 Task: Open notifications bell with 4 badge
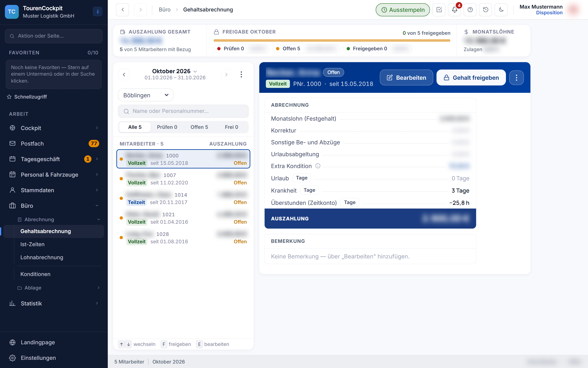click(x=455, y=10)
